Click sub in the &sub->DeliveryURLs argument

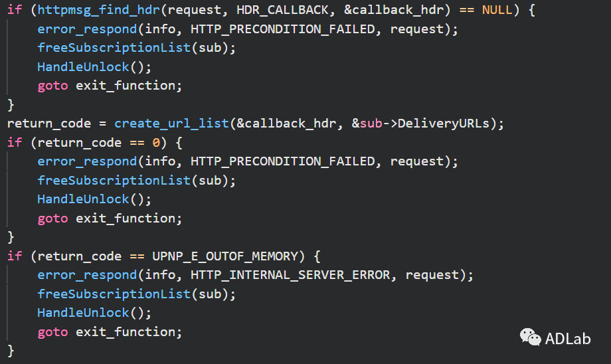(371, 124)
